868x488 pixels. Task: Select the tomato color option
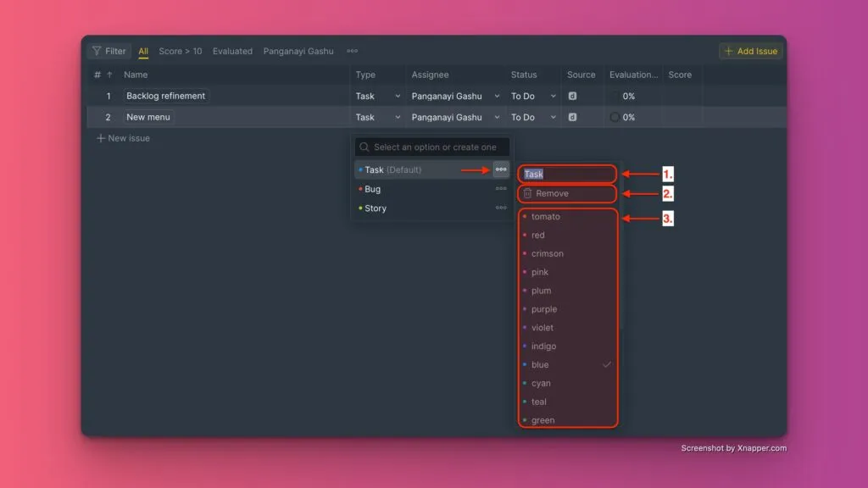pyautogui.click(x=546, y=217)
